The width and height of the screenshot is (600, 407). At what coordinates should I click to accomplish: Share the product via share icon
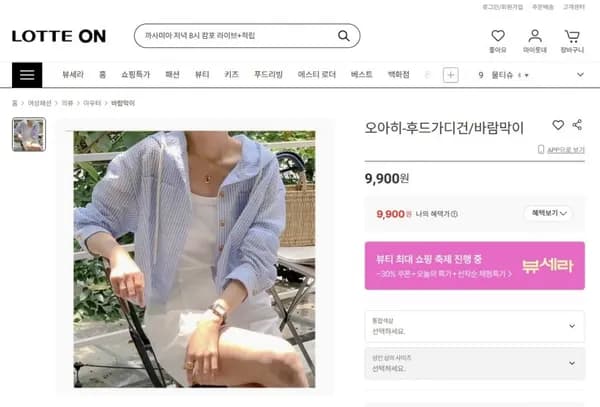577,125
